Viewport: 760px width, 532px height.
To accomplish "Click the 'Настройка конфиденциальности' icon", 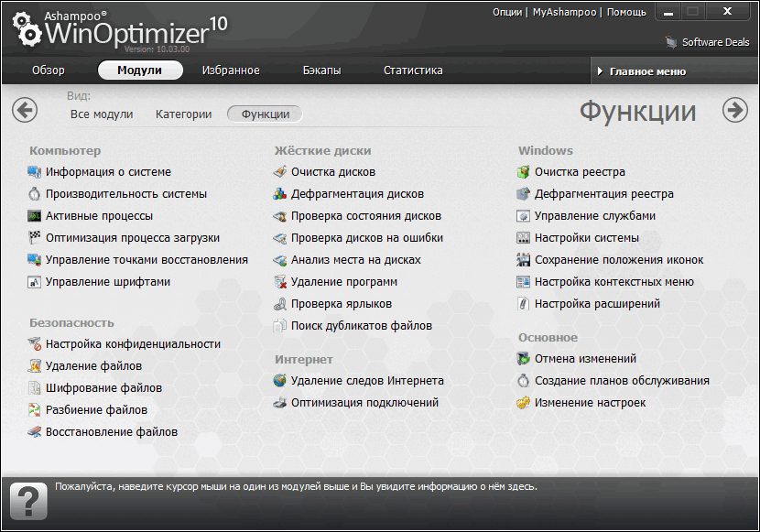I will tap(35, 344).
